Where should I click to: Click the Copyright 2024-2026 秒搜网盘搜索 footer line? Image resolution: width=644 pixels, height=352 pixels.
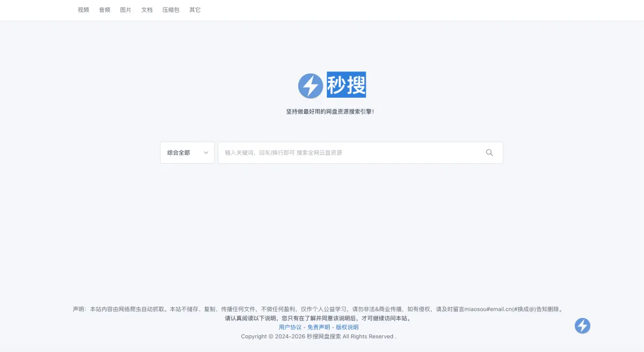point(318,337)
